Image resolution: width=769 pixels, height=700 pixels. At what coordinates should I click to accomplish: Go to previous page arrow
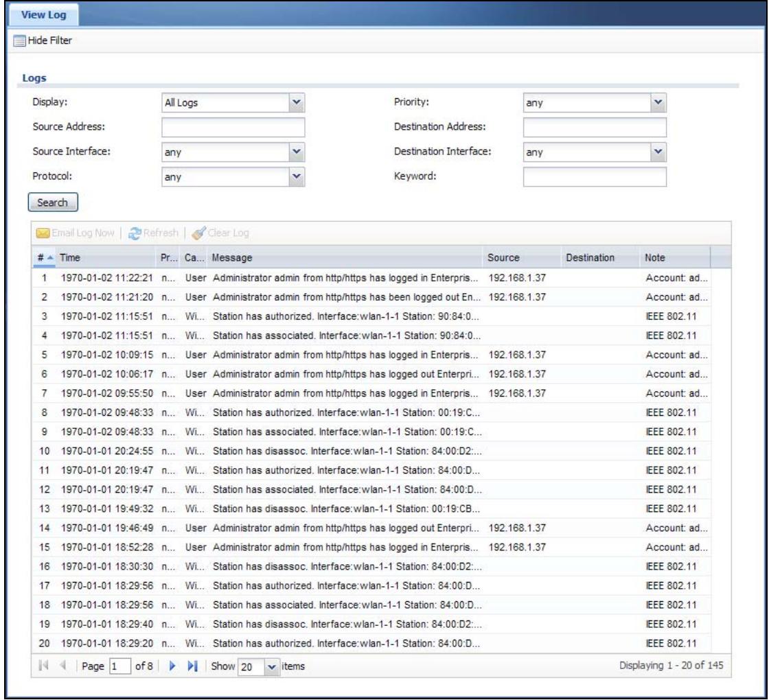pyautogui.click(x=62, y=666)
